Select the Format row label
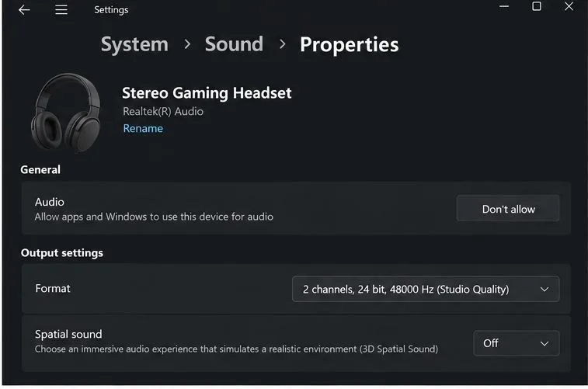The height and width of the screenshot is (389, 588). [53, 289]
